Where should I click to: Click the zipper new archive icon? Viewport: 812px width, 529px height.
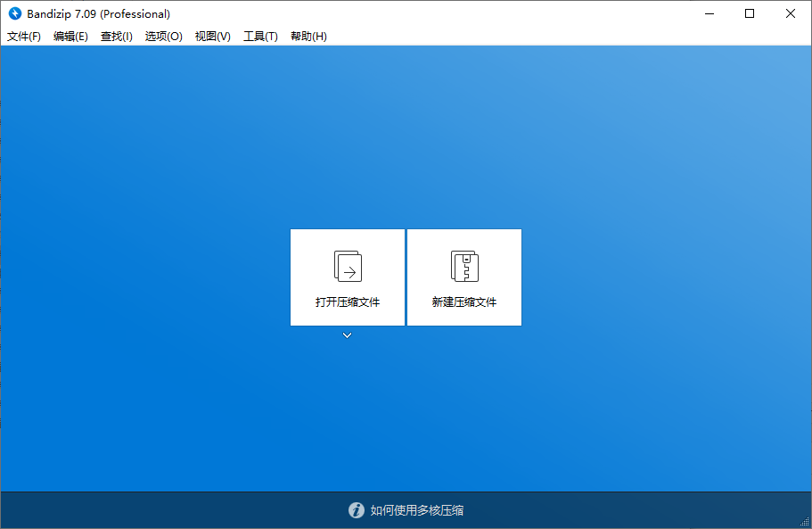[464, 266]
